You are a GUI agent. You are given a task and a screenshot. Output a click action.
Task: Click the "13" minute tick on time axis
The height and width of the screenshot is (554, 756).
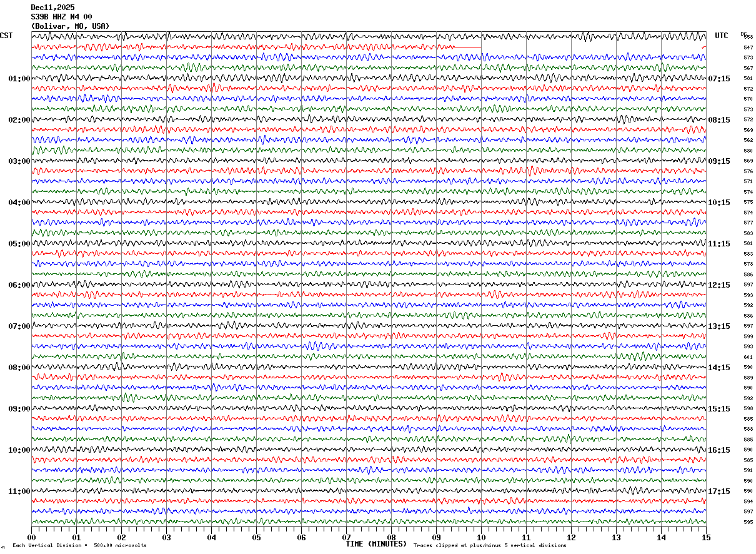[616, 537]
